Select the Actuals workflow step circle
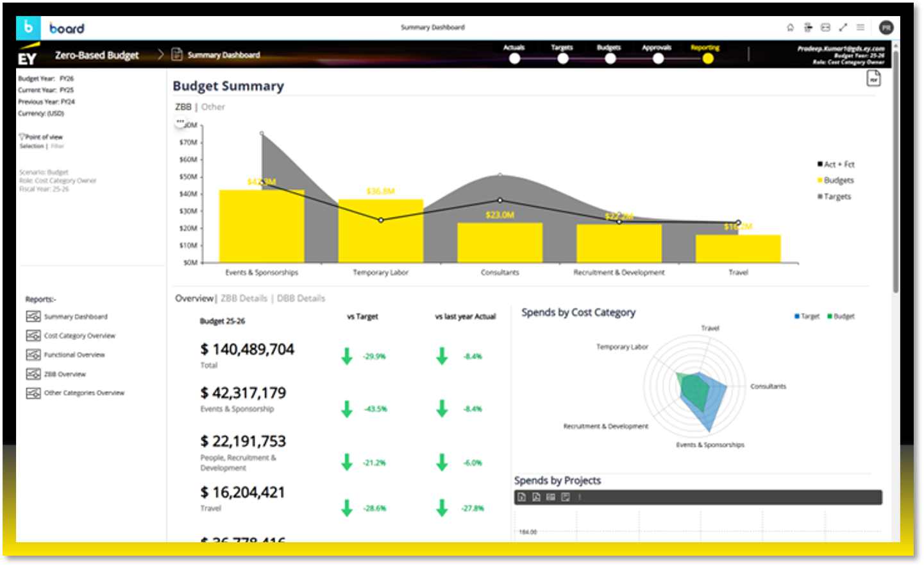The height and width of the screenshot is (566, 924). pyautogui.click(x=514, y=58)
